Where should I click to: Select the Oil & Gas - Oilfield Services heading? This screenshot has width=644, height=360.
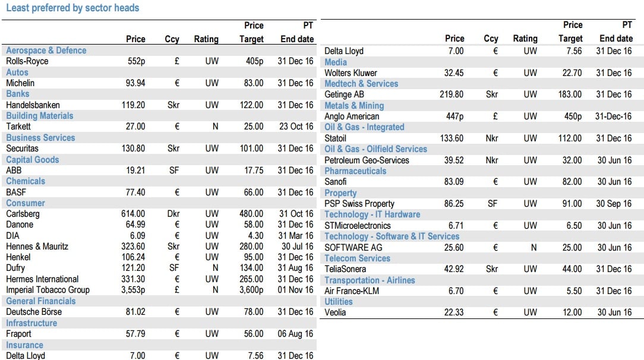(x=376, y=149)
